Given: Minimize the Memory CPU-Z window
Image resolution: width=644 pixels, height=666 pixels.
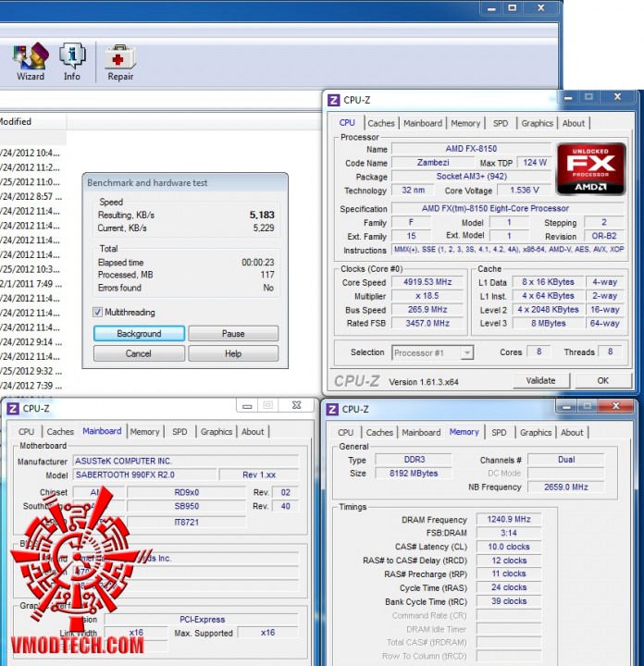Looking at the screenshot, I should coord(565,407).
